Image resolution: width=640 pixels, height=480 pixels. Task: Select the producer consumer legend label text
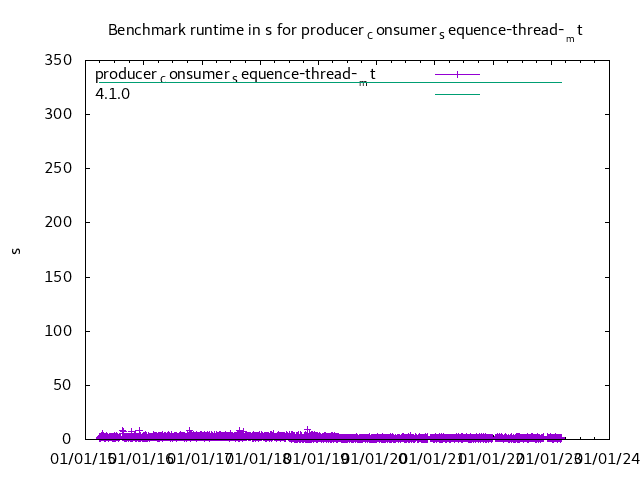(235, 75)
